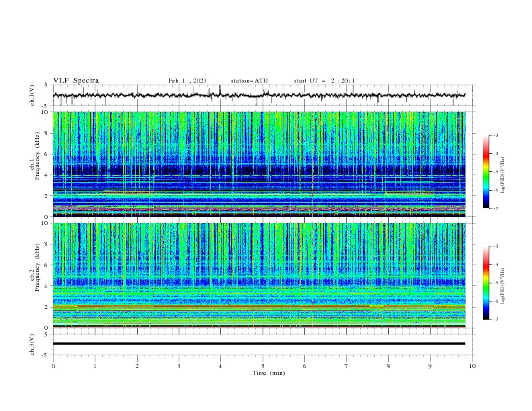
Task: Click the "1" minute tick on time axis
Action: pos(95,366)
